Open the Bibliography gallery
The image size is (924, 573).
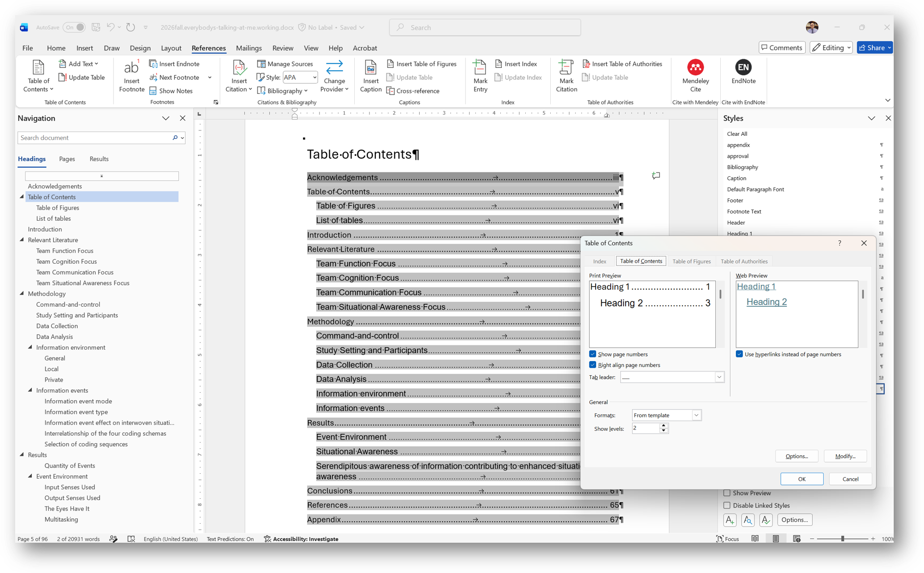[x=282, y=91]
